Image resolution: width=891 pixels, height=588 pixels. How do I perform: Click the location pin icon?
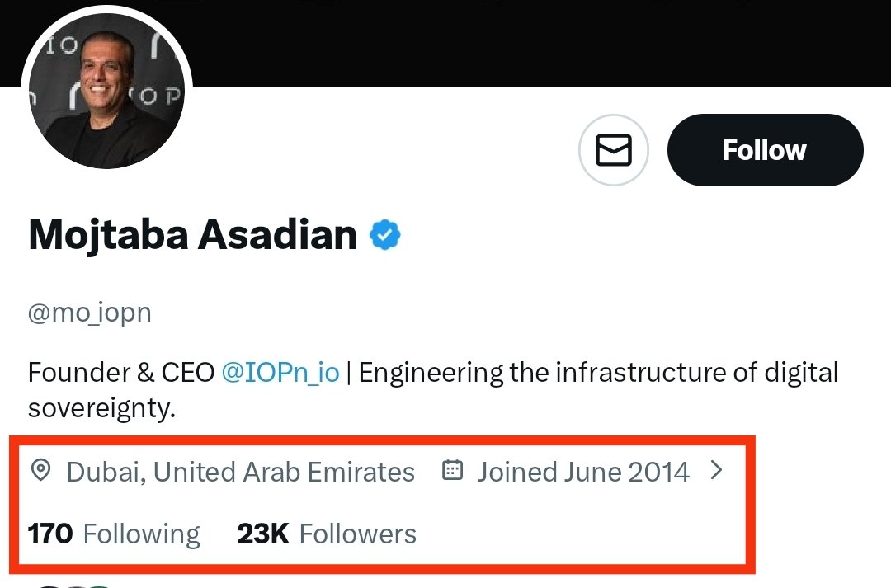pyautogui.click(x=40, y=471)
